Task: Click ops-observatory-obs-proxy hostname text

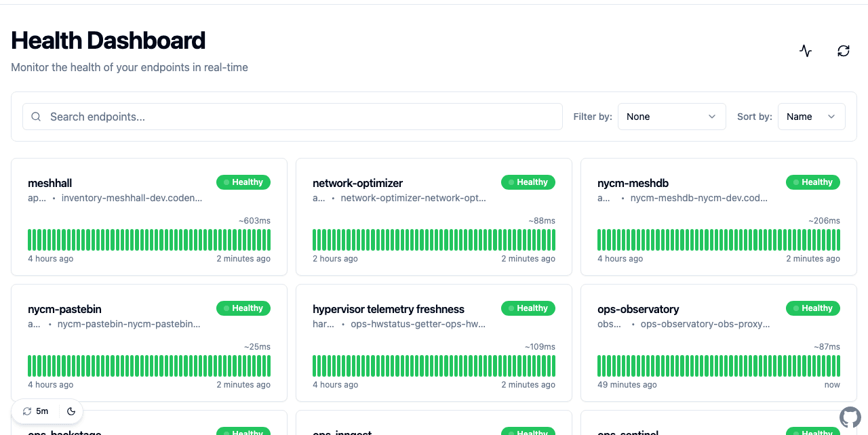Action: click(x=705, y=324)
